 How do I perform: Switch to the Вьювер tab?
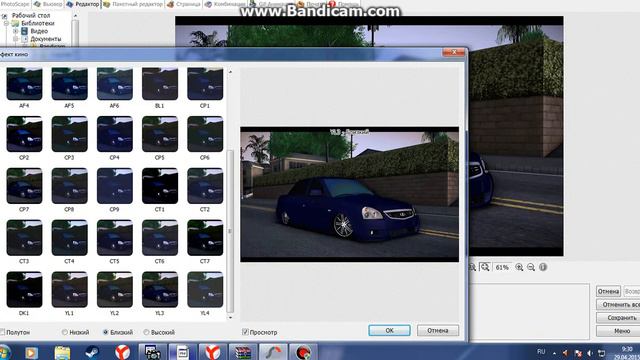point(48,4)
